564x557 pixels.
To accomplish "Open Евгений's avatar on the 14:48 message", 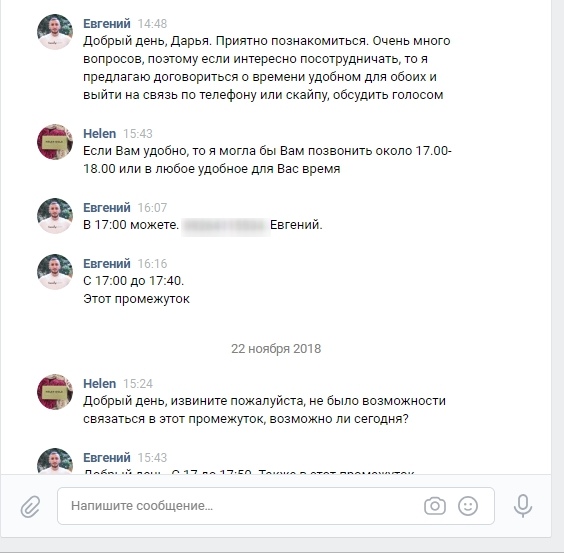I will click(55, 32).
